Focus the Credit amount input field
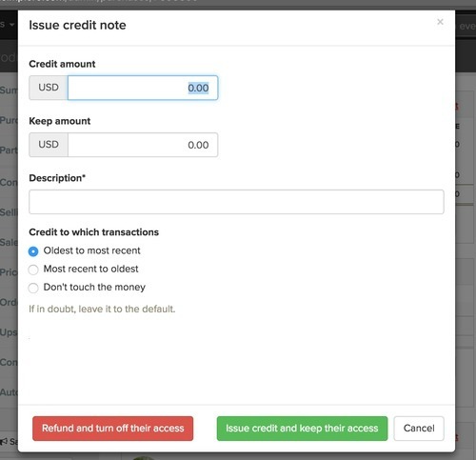The height and width of the screenshot is (460, 476). (143, 88)
